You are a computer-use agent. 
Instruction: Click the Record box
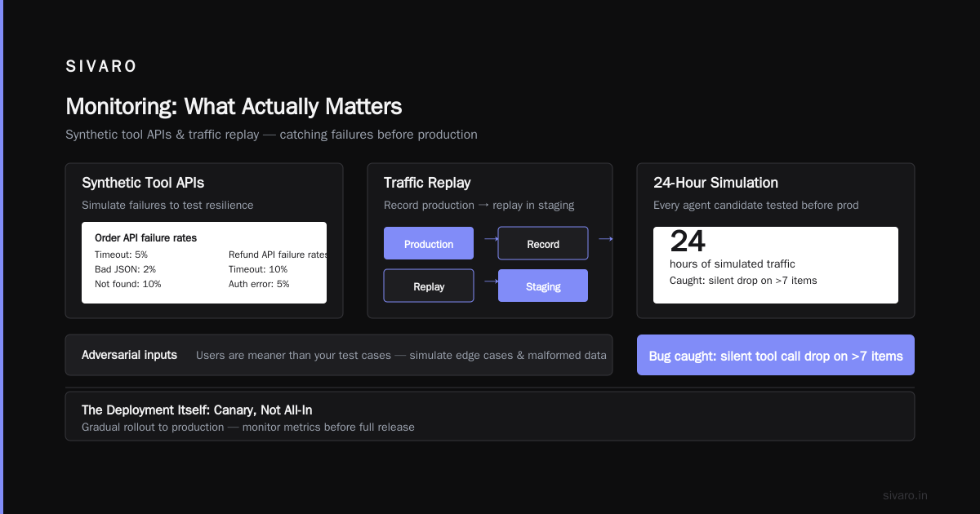[543, 243]
